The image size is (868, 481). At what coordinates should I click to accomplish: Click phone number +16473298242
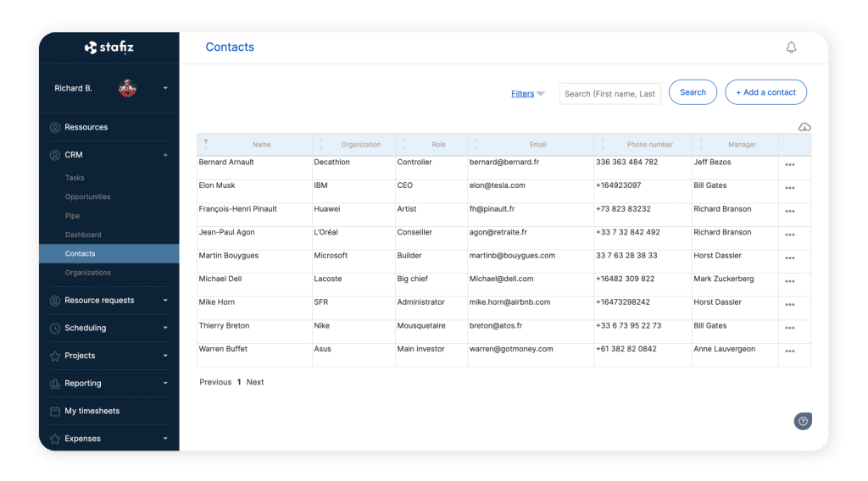623,301
